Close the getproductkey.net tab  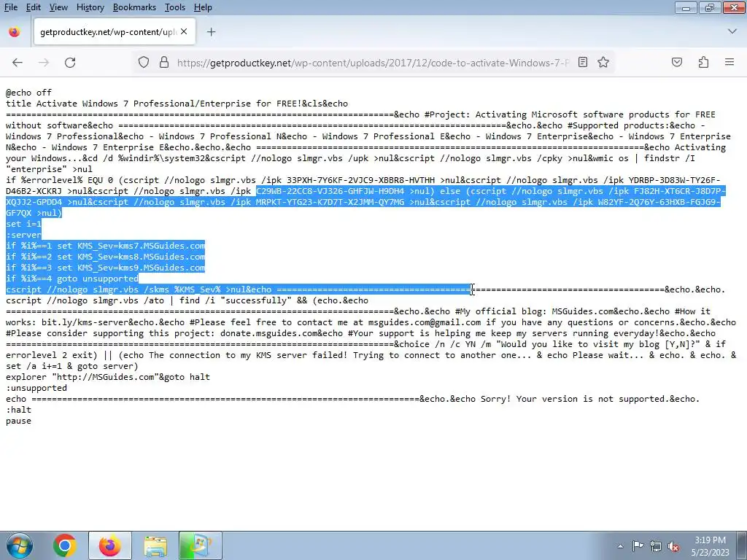point(184,31)
